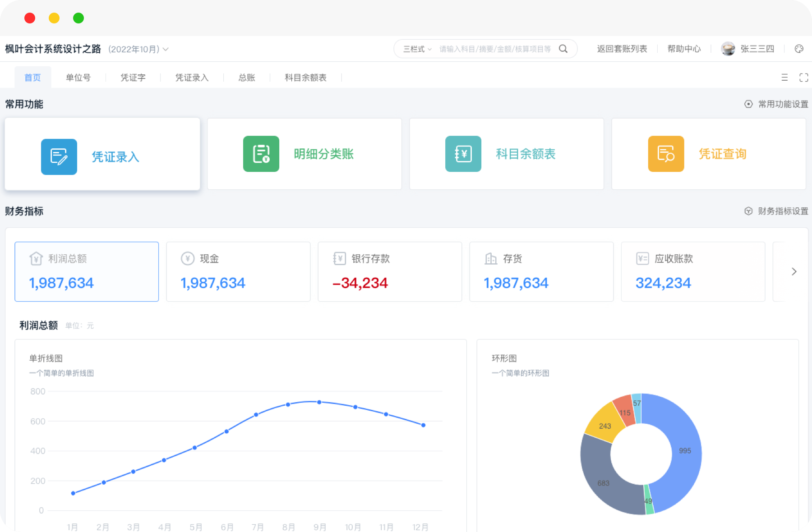The width and height of the screenshot is (812, 532).
Task: Open the theme palette icon
Action: pyautogui.click(x=799, y=49)
